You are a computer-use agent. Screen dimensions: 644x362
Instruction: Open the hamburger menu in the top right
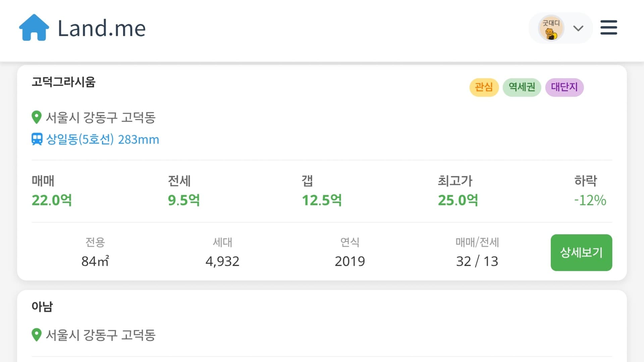[x=608, y=28]
